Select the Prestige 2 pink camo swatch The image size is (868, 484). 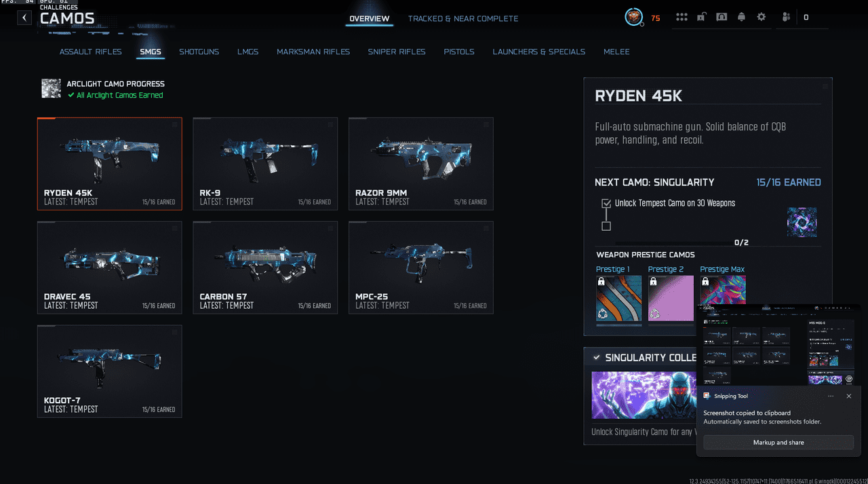[x=671, y=299]
